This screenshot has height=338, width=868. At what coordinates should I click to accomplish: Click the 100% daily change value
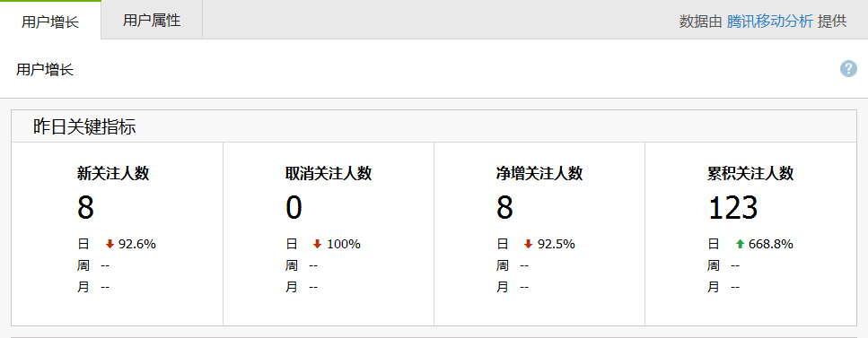coord(344,244)
